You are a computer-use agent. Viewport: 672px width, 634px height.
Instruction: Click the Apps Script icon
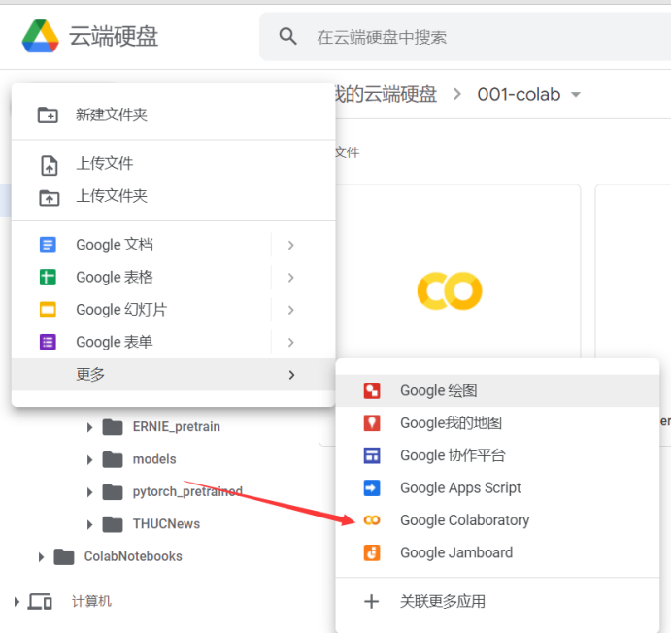pyautogui.click(x=372, y=488)
